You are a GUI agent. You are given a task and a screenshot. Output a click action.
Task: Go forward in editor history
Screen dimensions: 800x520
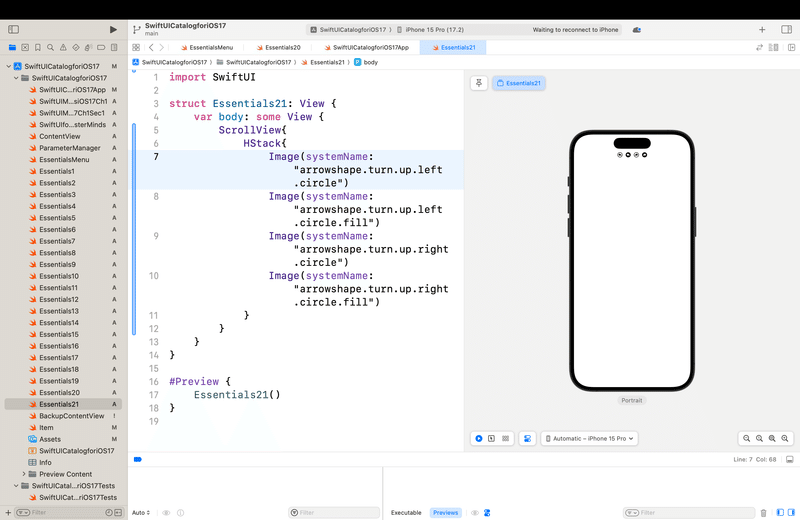coord(162,47)
